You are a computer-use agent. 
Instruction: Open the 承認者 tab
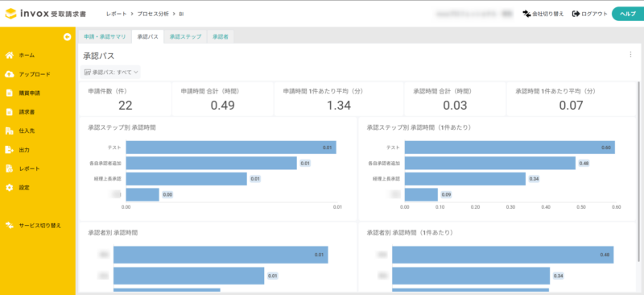click(x=221, y=36)
